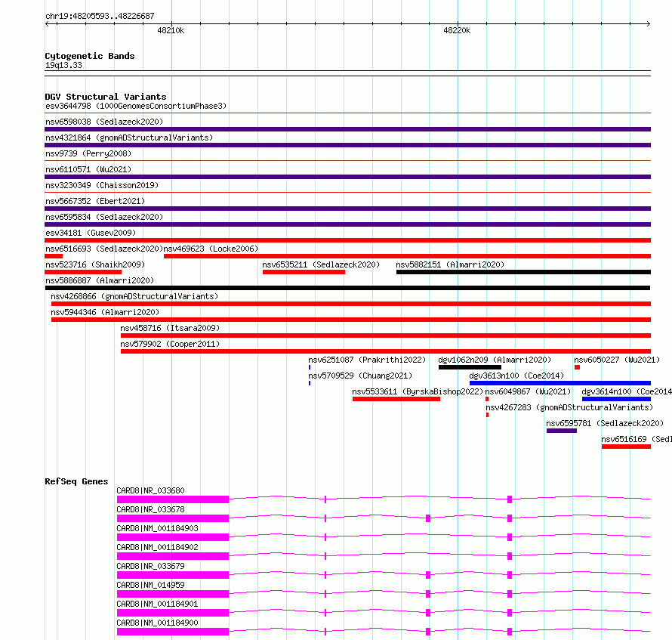672x640 pixels.
Task: Select the 19q13.33 band label
Action: tap(63, 65)
